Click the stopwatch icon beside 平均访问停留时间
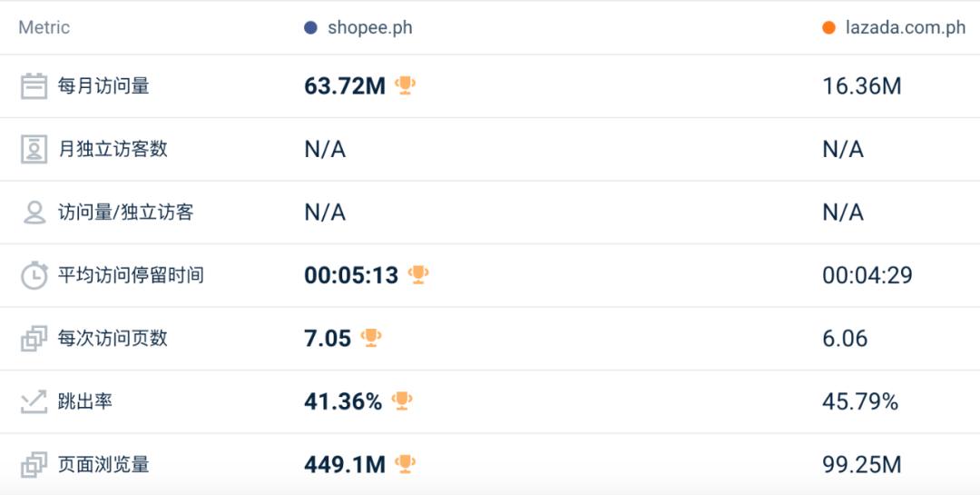Screen dimensions: 980x495 (x=34, y=275)
